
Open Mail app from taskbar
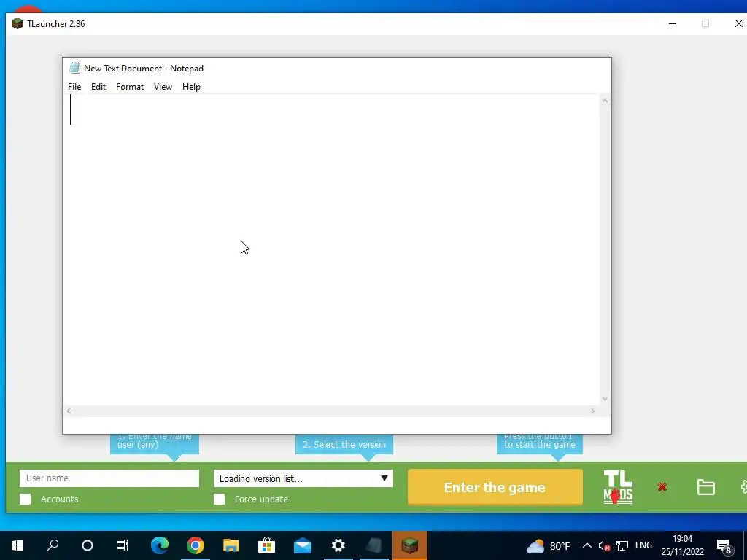coord(303,545)
